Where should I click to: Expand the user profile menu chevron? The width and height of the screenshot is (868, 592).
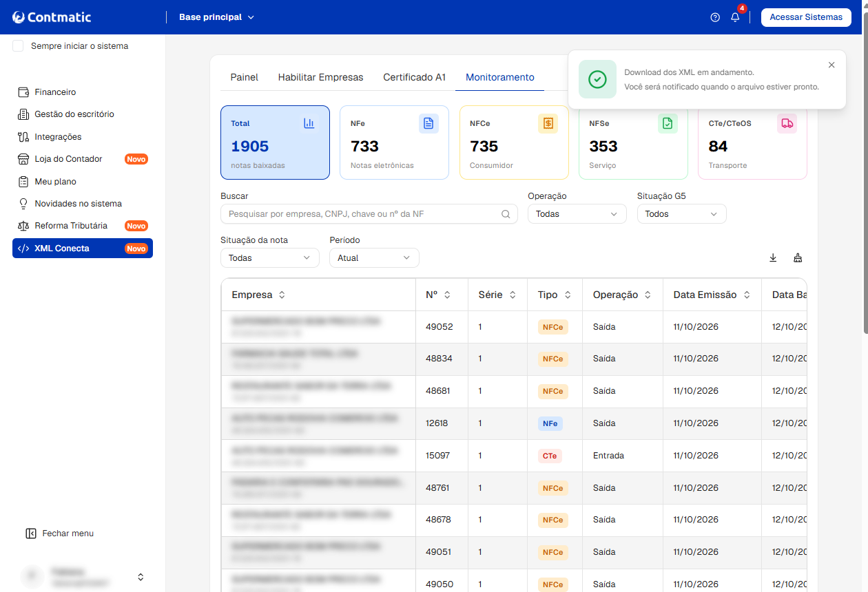141,577
